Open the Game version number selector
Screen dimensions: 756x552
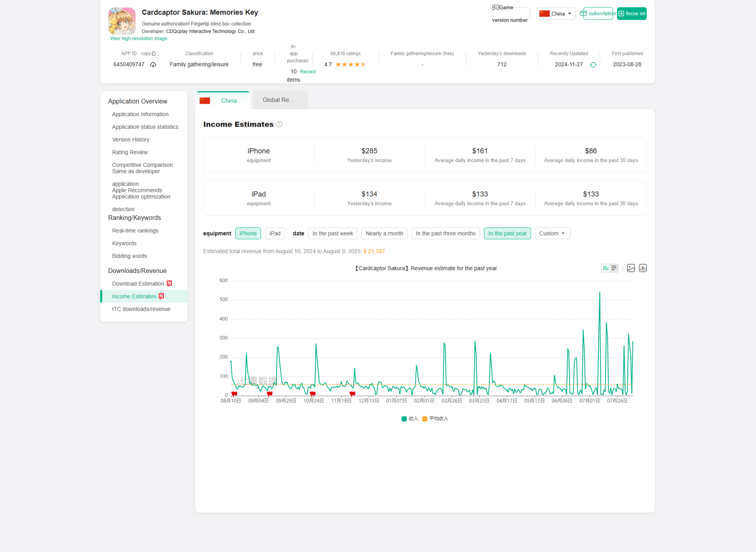coord(510,14)
